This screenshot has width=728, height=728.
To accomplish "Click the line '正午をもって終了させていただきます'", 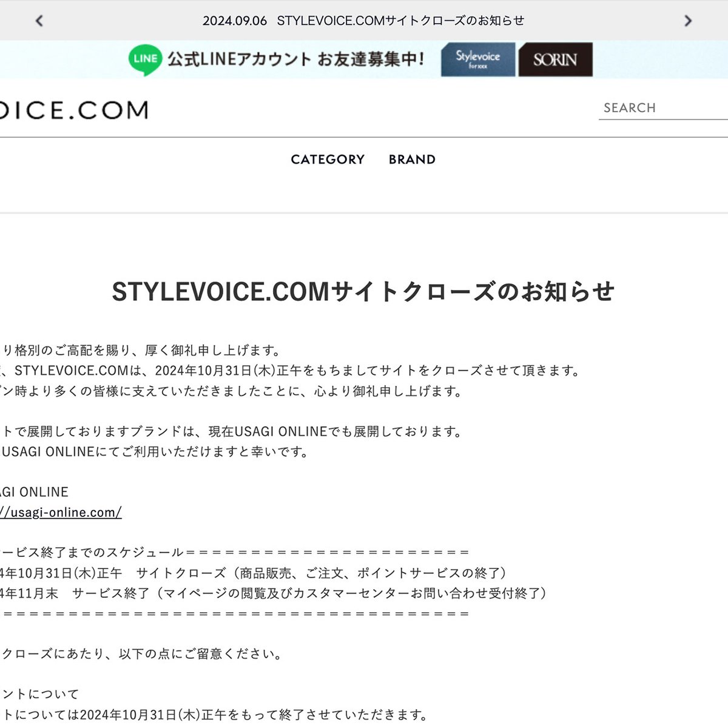I will (x=315, y=715).
